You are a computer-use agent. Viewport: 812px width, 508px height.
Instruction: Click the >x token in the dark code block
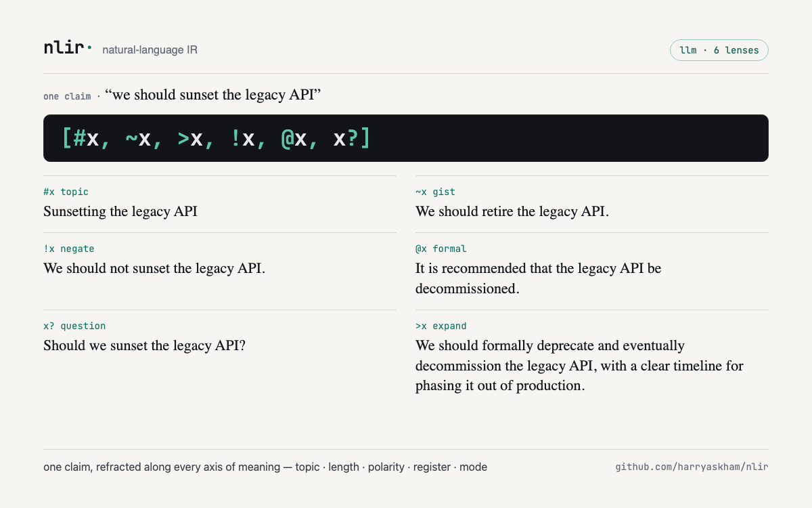tap(190, 138)
